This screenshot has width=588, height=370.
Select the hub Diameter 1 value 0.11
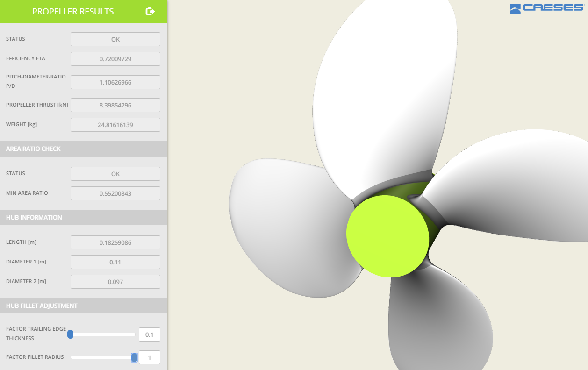[115, 262]
